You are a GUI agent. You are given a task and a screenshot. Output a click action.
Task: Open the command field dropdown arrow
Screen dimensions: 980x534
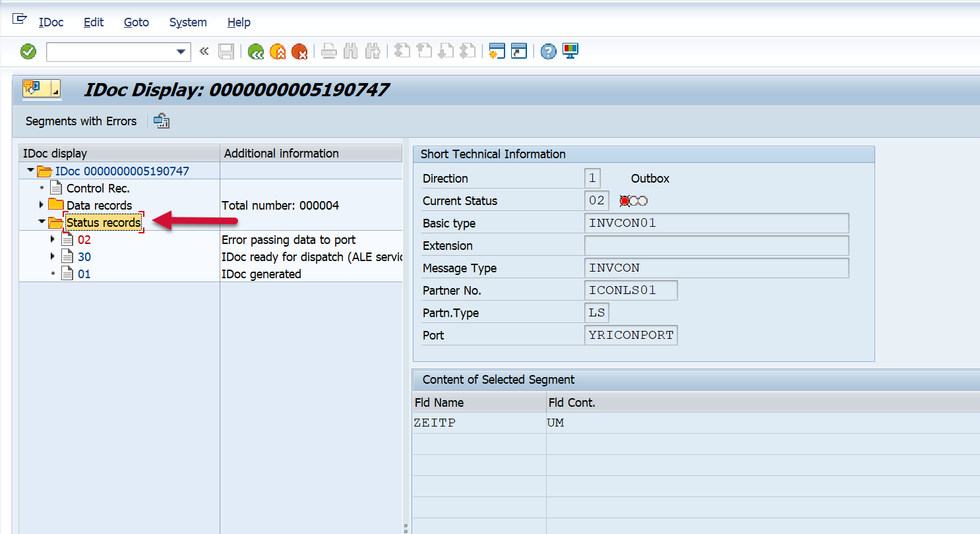click(x=181, y=52)
